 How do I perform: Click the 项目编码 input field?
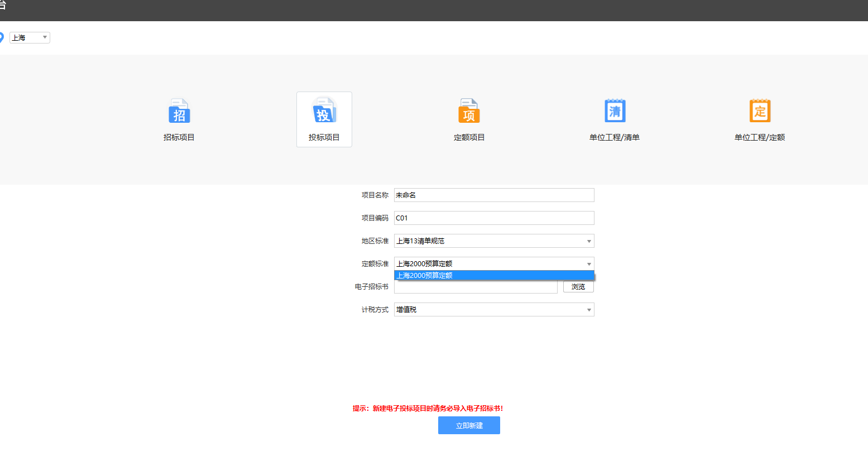click(x=494, y=218)
